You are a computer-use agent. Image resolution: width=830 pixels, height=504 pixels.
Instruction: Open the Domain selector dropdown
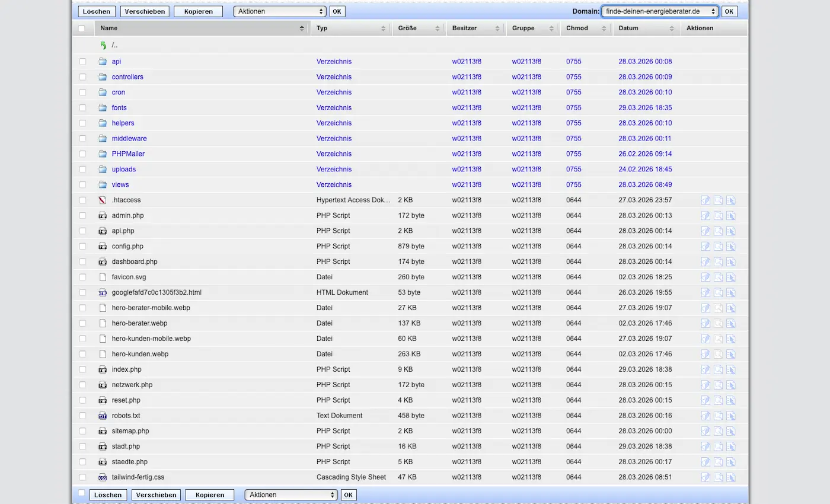[660, 11]
